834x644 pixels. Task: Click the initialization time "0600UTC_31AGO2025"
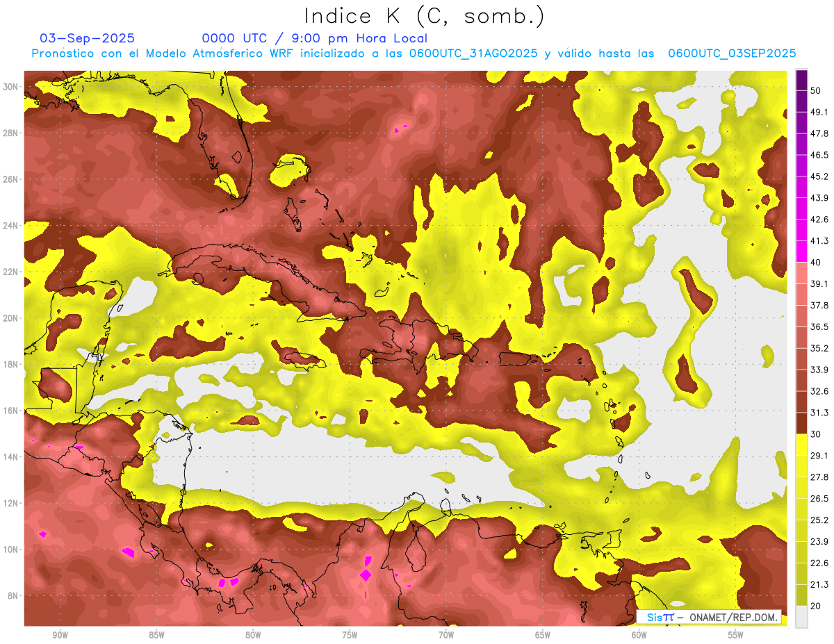point(473,53)
